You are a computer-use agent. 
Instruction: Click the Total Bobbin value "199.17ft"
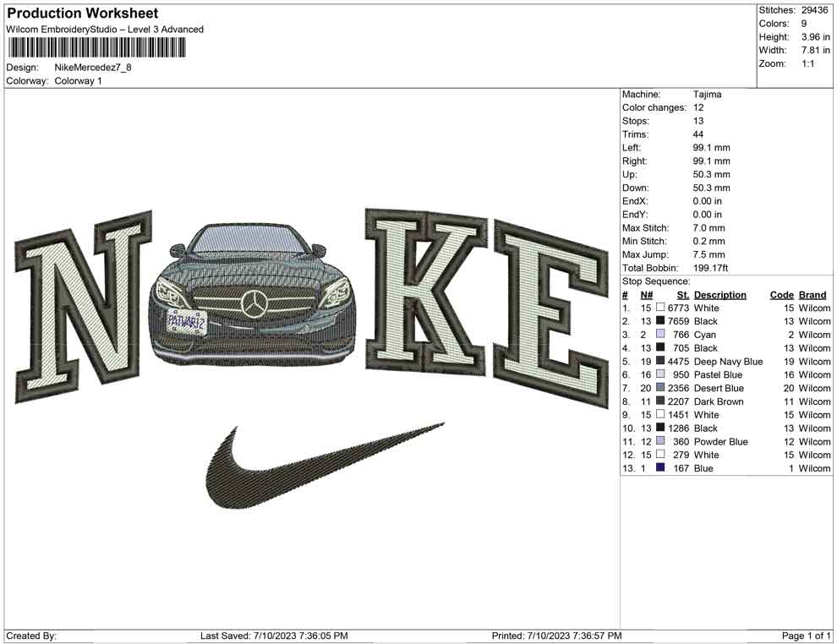pos(710,267)
